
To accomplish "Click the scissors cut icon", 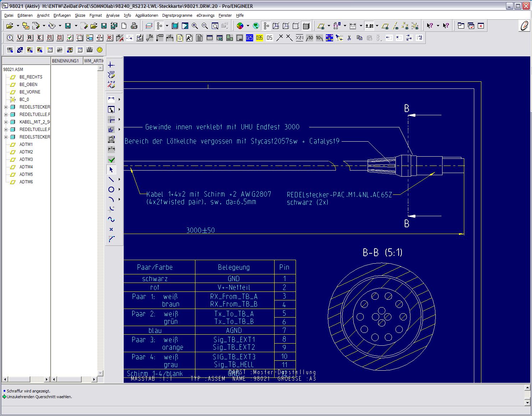I will pyautogui.click(x=349, y=38).
